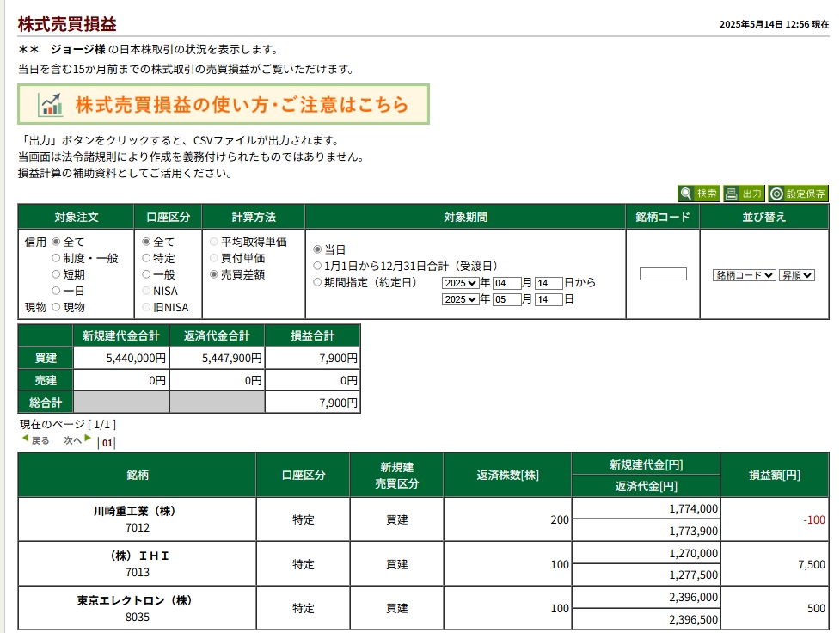Click 1,774,000 新規建代金 value
This screenshot has height=633, width=840.
(693, 508)
